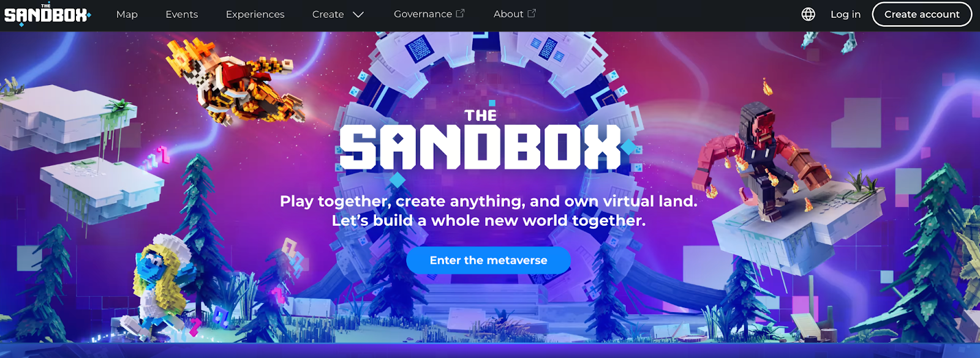Screen dimensions: 980x358
Task: Go to the Events page
Action: [x=182, y=14]
